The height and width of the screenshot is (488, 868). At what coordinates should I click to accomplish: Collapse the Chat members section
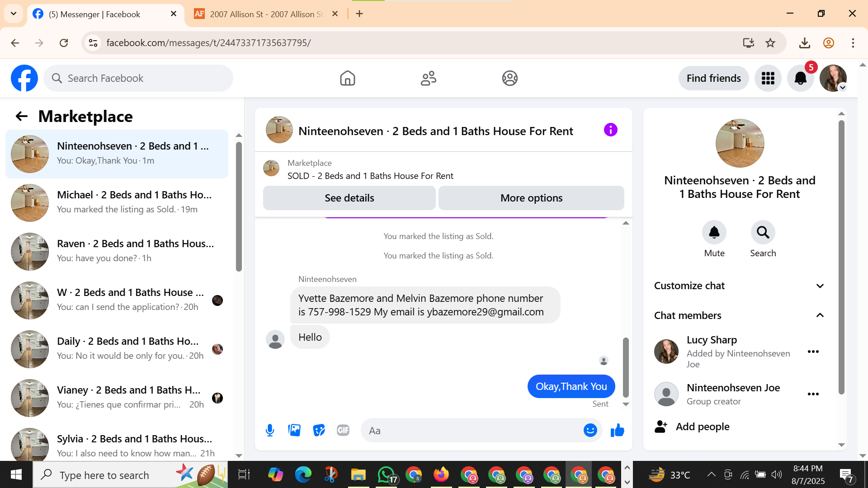(740, 315)
